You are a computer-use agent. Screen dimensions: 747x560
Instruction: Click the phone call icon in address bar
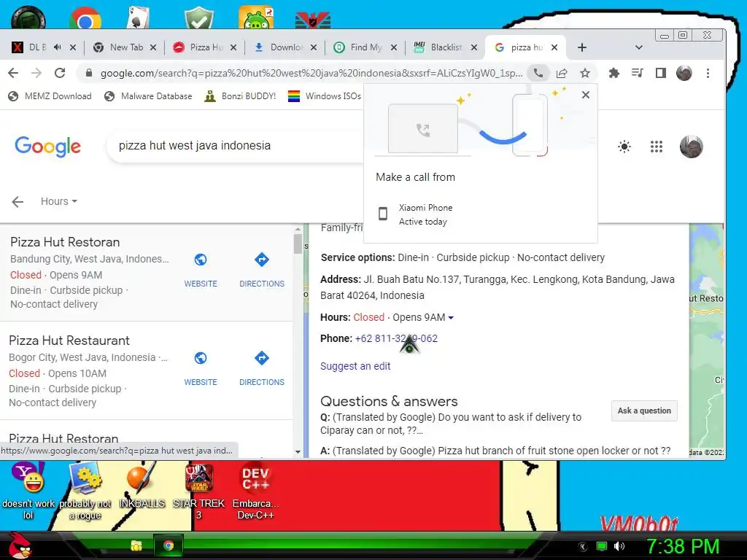tap(538, 74)
